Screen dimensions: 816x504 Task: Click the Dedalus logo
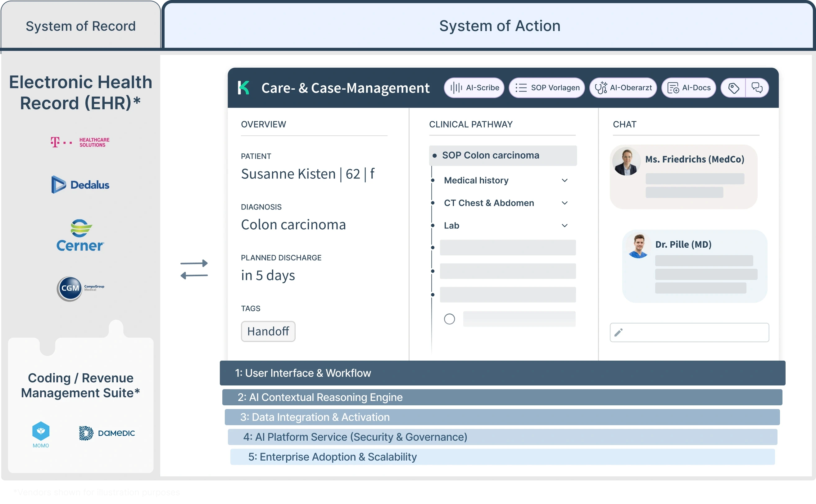[x=80, y=185]
